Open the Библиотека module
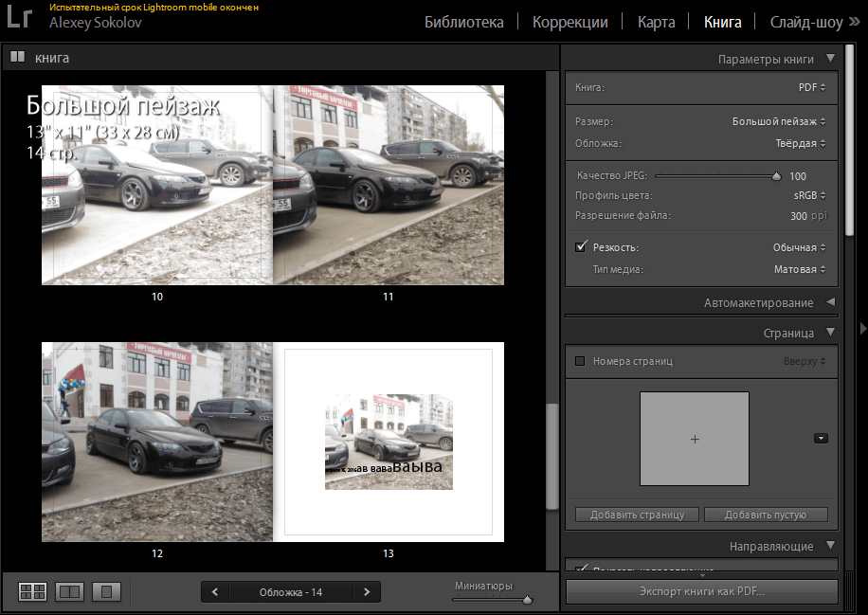This screenshot has width=868, height=615. click(x=464, y=22)
